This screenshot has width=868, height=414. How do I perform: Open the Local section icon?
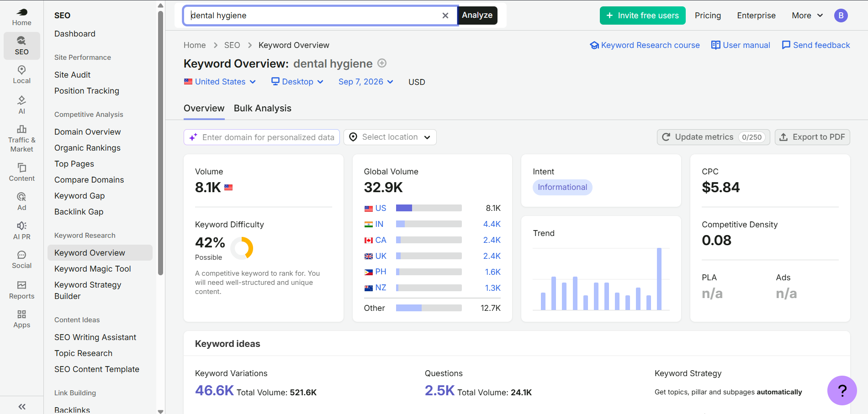21,75
